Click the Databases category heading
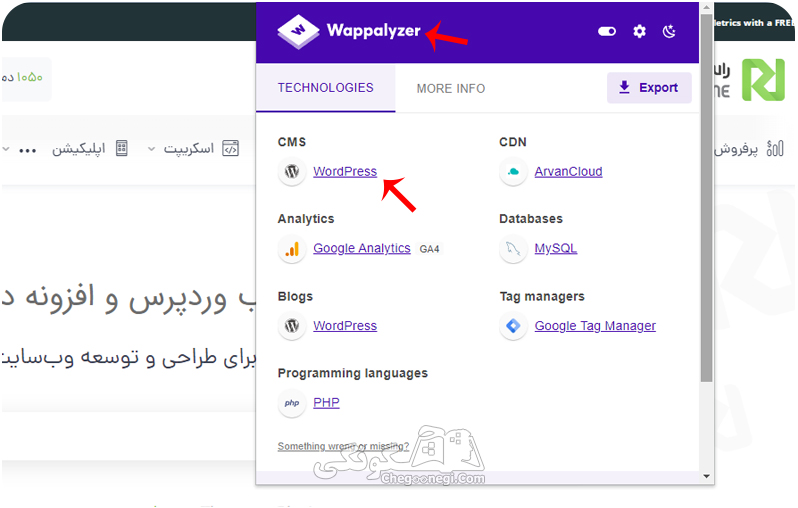This screenshot has width=798, height=508. point(531,219)
